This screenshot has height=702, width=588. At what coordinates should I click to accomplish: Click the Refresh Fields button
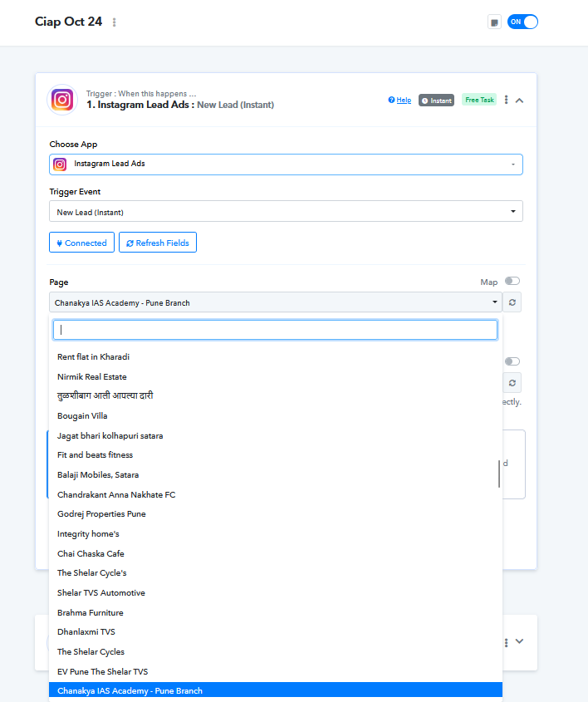(x=158, y=243)
